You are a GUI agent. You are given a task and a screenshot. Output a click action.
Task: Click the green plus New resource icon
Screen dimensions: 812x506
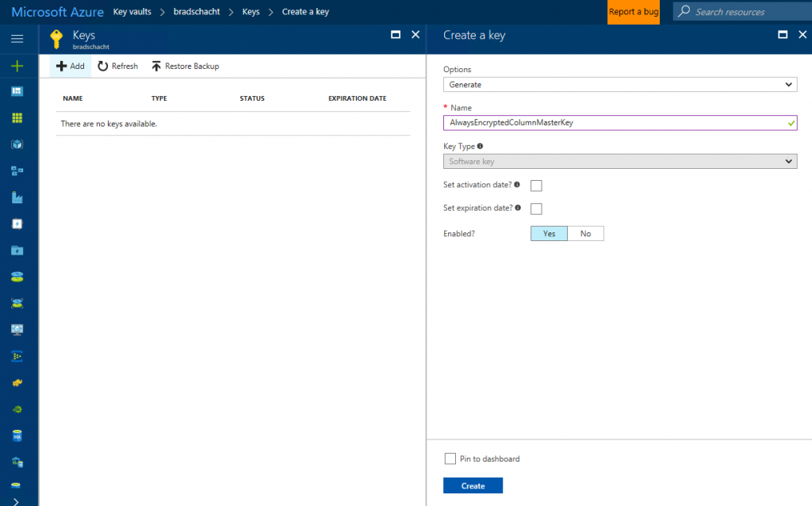point(17,66)
